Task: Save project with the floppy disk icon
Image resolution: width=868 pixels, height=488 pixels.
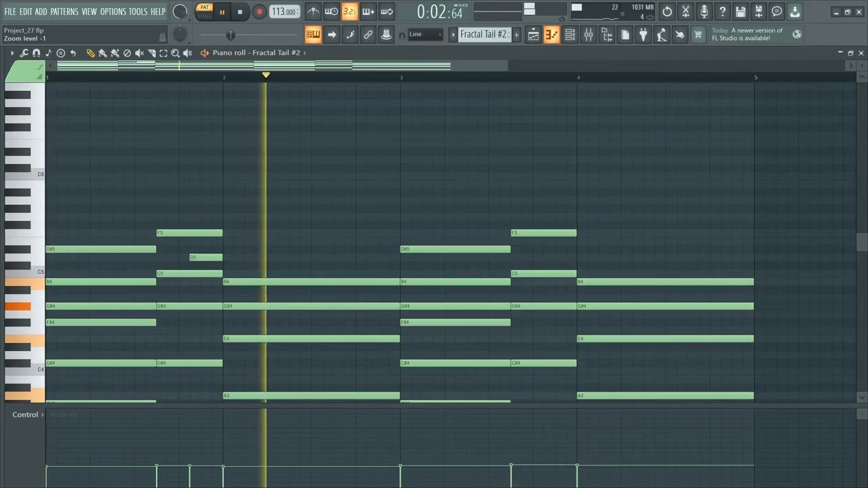Action: (741, 12)
